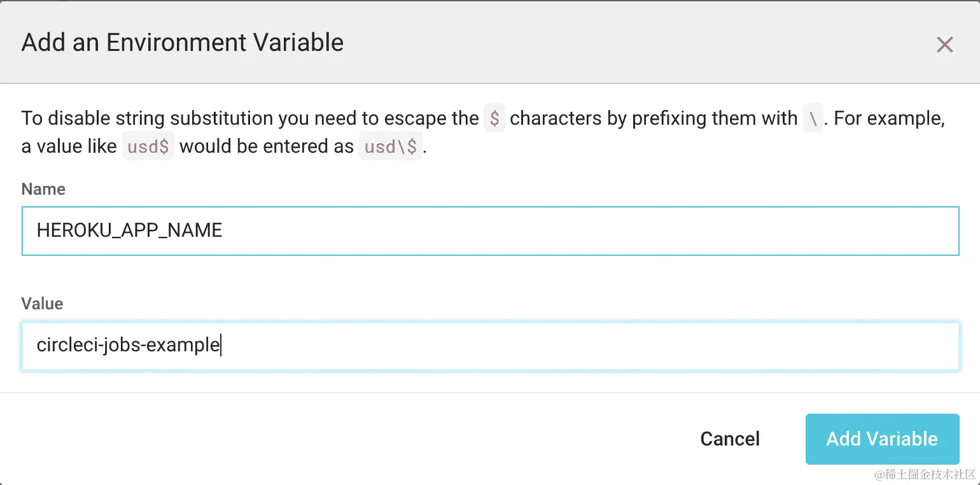Click the backslash code chip
This screenshot has height=485, width=980.
[813, 119]
